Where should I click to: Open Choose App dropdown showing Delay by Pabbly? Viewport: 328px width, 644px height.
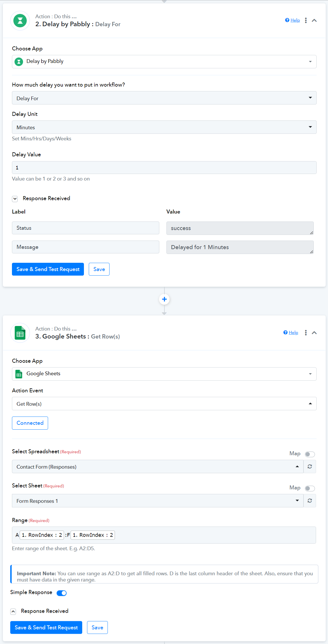(164, 61)
